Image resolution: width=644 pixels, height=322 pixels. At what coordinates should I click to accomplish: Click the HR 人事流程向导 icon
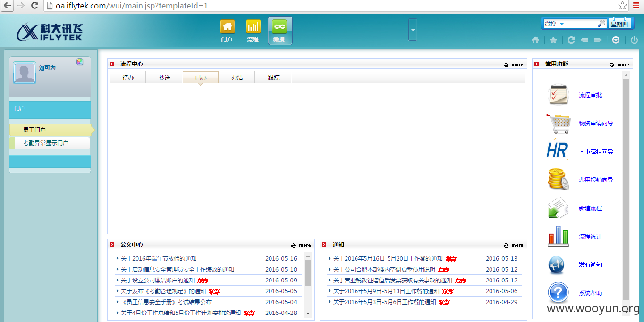(x=557, y=151)
